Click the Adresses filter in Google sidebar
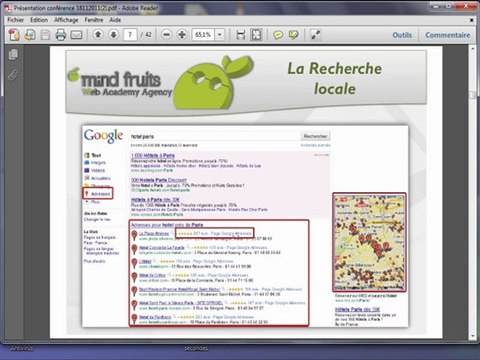Image resolution: width=480 pixels, height=360 pixels. (x=98, y=194)
